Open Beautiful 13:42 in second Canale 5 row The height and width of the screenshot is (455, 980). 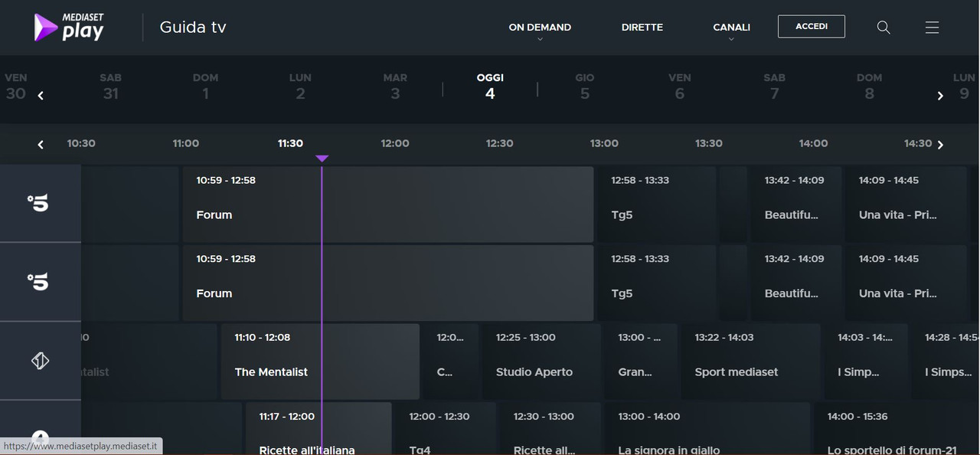795,283
